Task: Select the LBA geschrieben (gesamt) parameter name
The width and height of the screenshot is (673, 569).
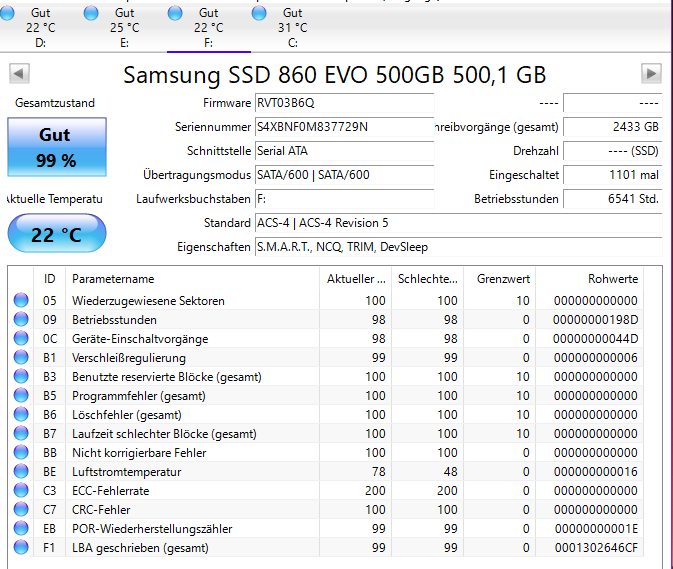Action: 140,548
